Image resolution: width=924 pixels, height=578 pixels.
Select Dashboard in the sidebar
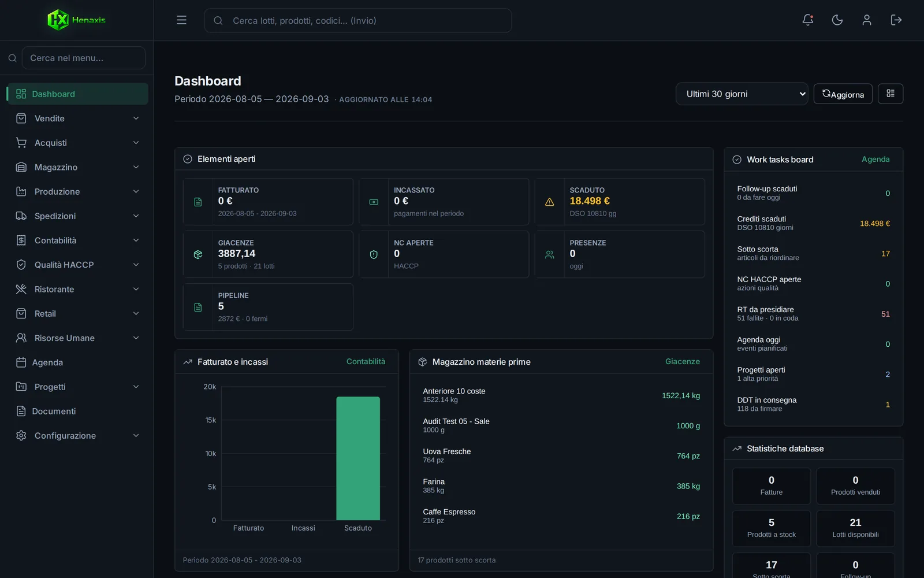pyautogui.click(x=77, y=94)
